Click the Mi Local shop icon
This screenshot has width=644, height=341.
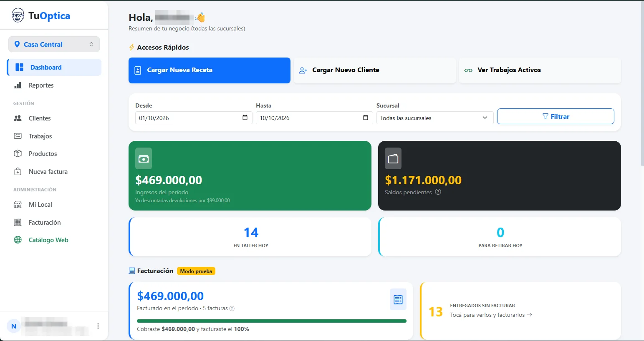tap(18, 204)
